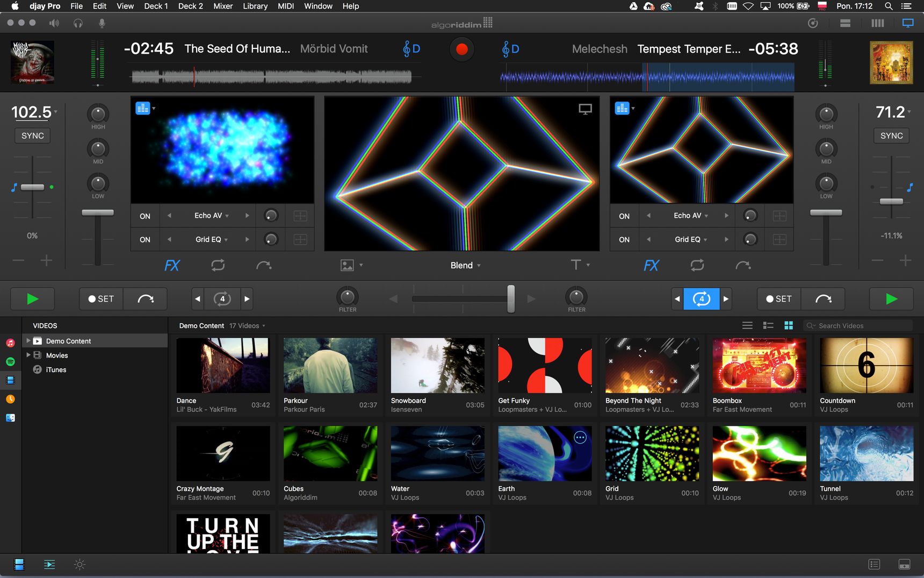Play the left deck

pos(32,299)
